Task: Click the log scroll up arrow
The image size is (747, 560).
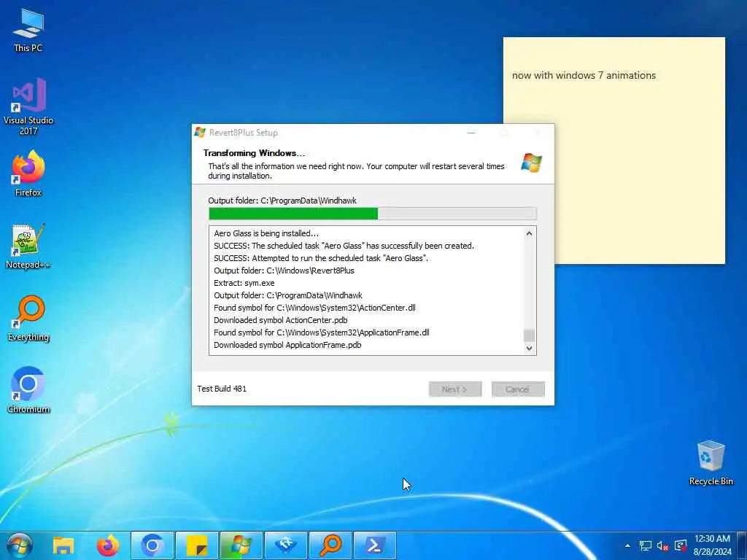Action: click(529, 234)
